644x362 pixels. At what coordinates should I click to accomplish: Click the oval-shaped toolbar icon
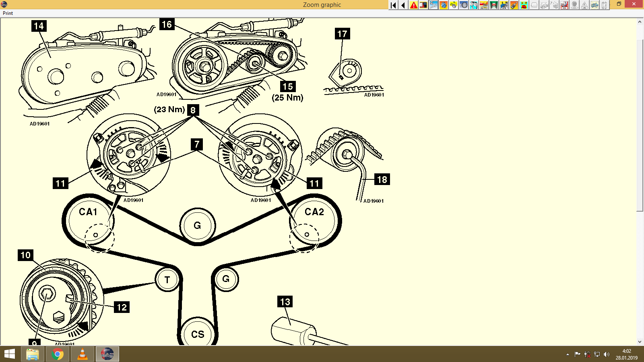coord(574,5)
